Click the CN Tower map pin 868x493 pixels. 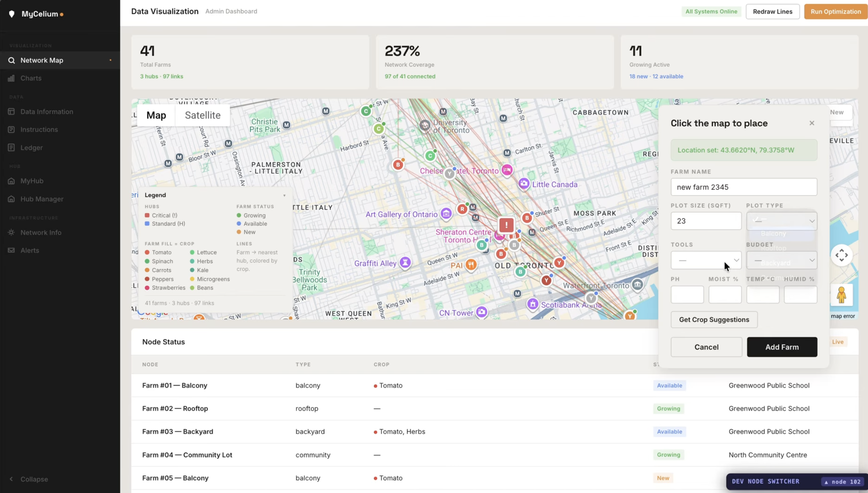[481, 312]
